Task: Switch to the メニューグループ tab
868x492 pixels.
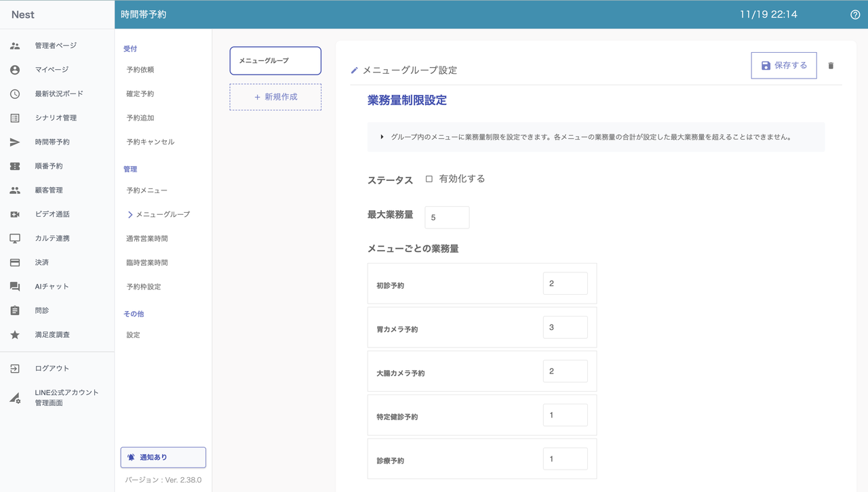Action: (x=275, y=60)
